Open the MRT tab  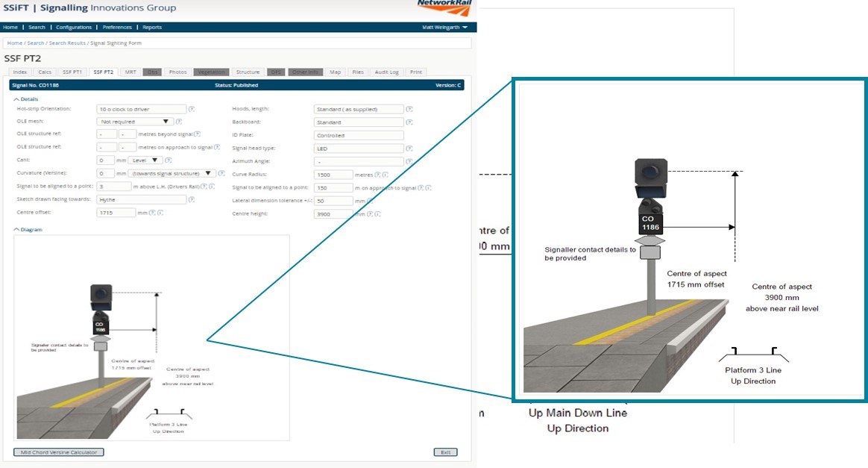pyautogui.click(x=130, y=72)
